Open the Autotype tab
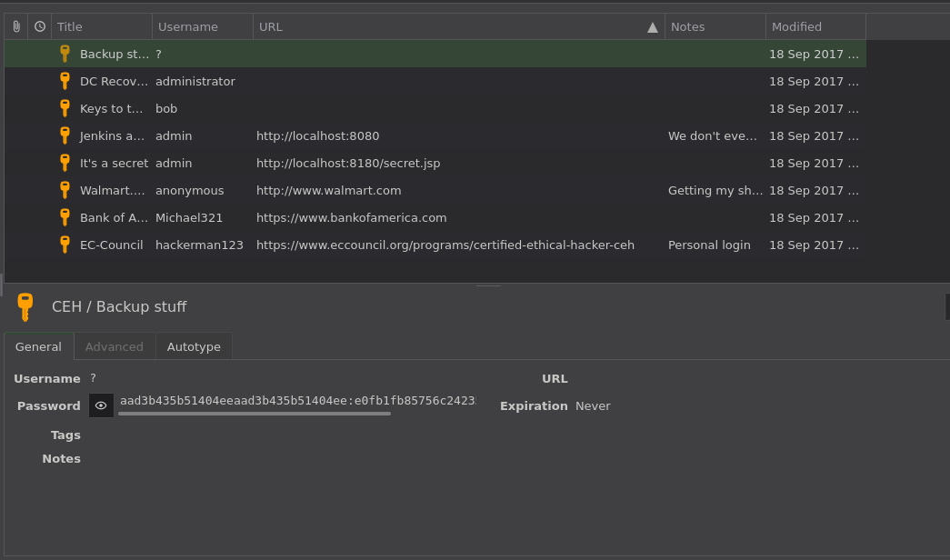The height and width of the screenshot is (560, 950). [194, 346]
